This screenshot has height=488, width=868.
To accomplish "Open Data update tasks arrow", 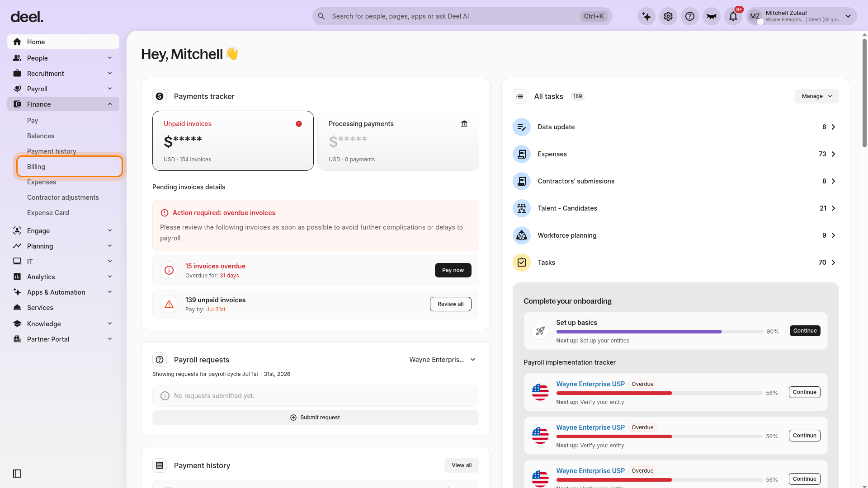I will point(834,127).
